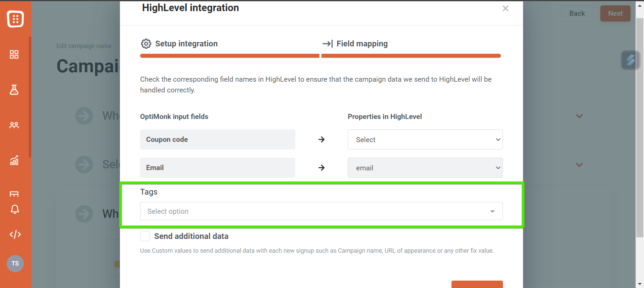Click the arrow circle icon beside 'Sel' step
This screenshot has height=288, width=644.
[x=84, y=165]
